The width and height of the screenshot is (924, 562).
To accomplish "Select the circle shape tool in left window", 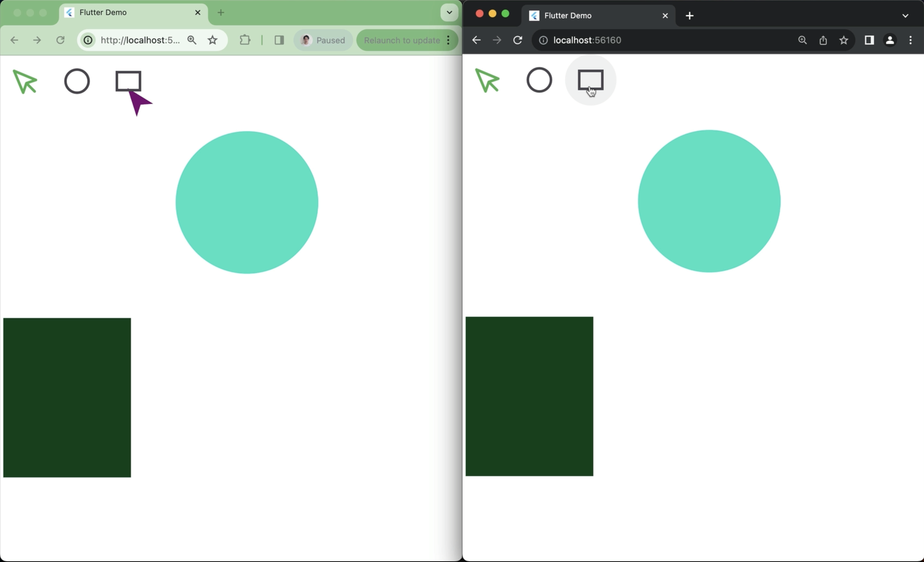I will tap(77, 81).
